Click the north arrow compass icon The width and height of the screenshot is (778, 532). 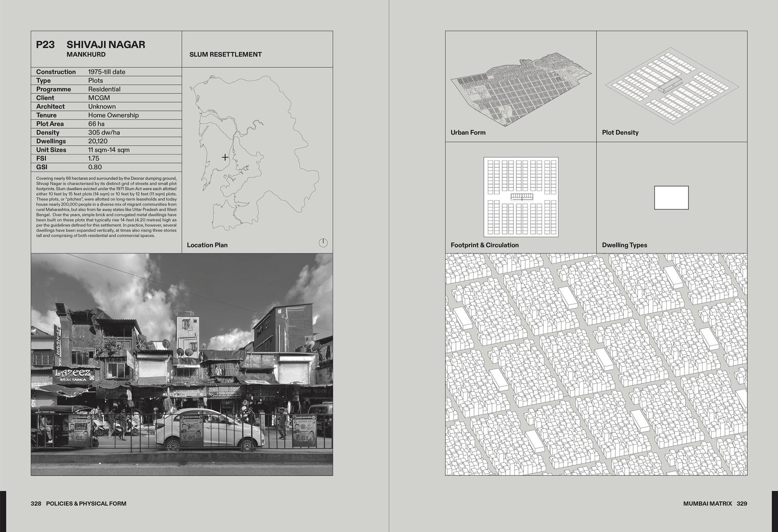(323, 242)
